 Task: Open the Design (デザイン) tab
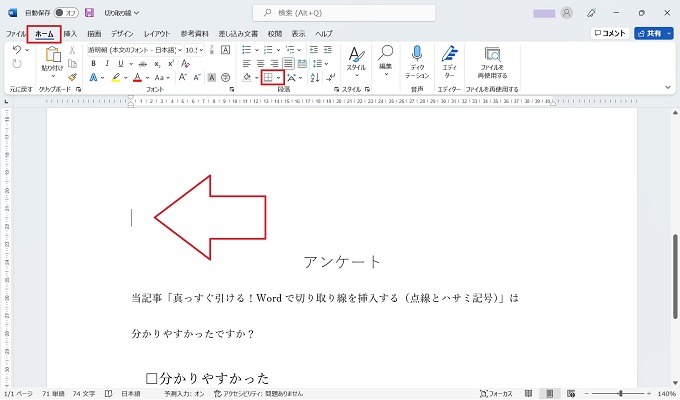click(x=122, y=33)
